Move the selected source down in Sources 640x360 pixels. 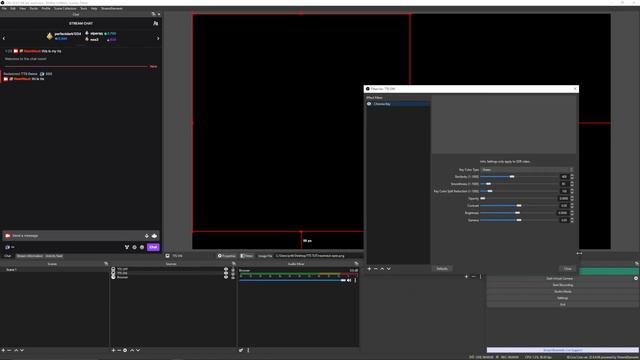click(x=138, y=350)
